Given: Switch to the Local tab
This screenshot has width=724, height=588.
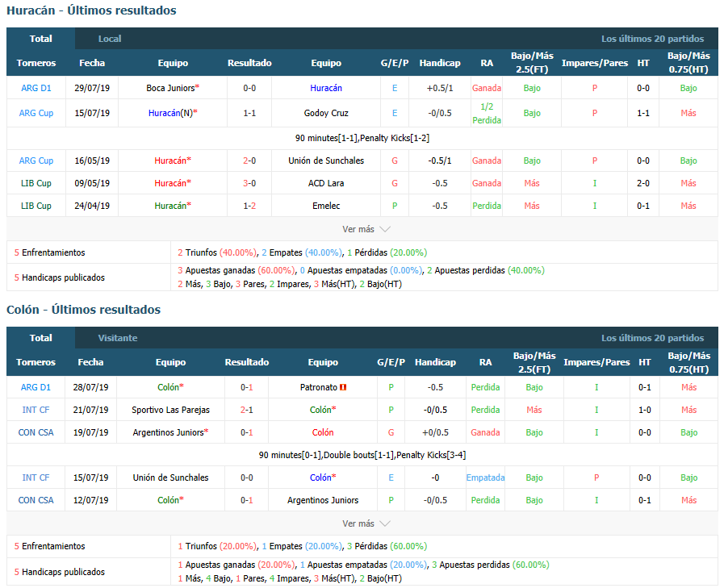Looking at the screenshot, I should [110, 39].
